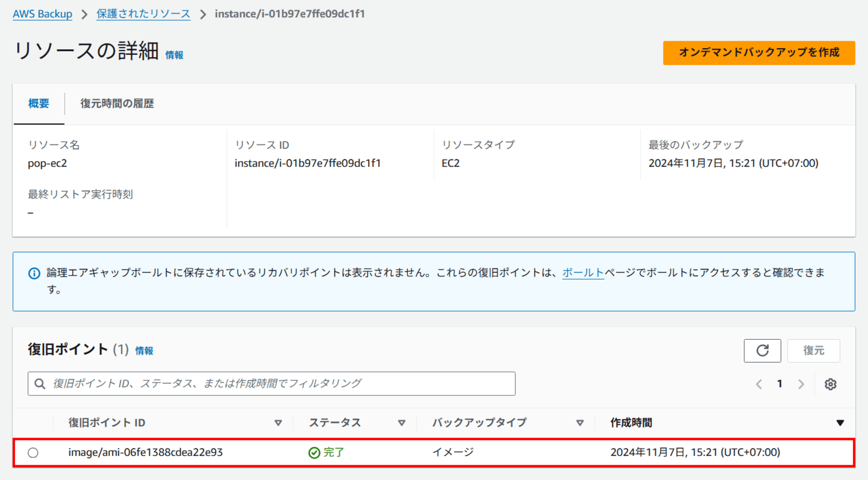Image resolution: width=868 pixels, height=480 pixels.
Task: Click resource name value pop-ec2
Action: [x=47, y=163]
